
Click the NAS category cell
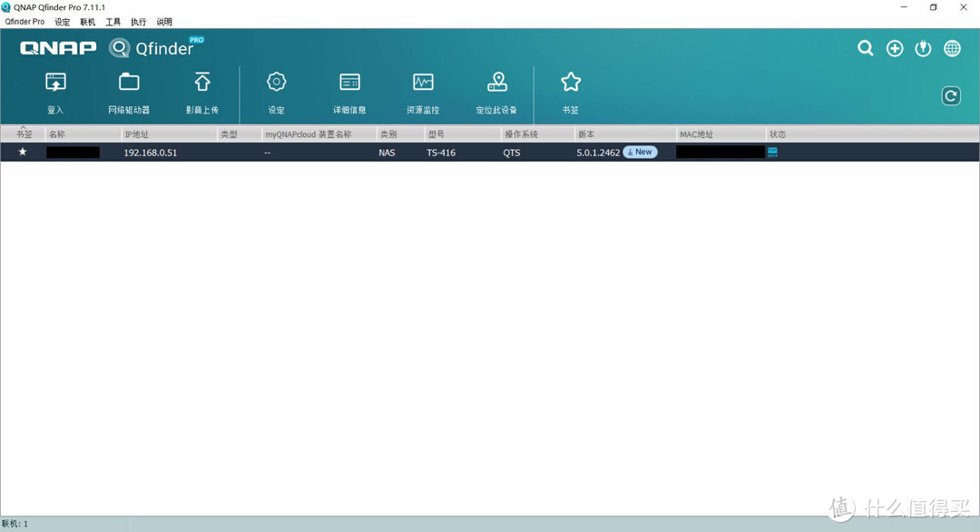coord(387,153)
